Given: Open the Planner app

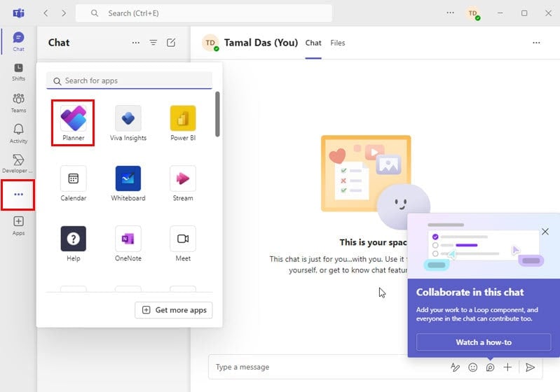Looking at the screenshot, I should pyautogui.click(x=73, y=122).
